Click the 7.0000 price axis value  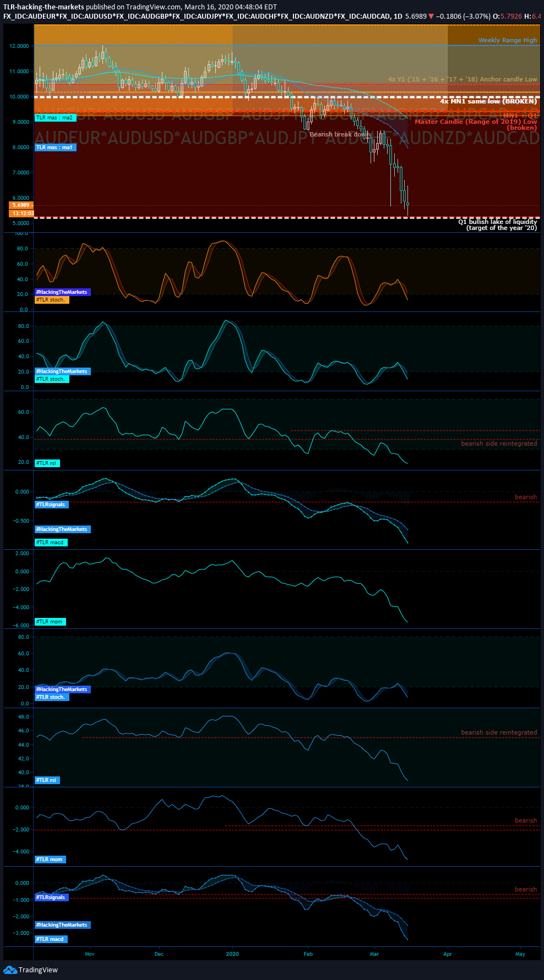click(x=21, y=173)
